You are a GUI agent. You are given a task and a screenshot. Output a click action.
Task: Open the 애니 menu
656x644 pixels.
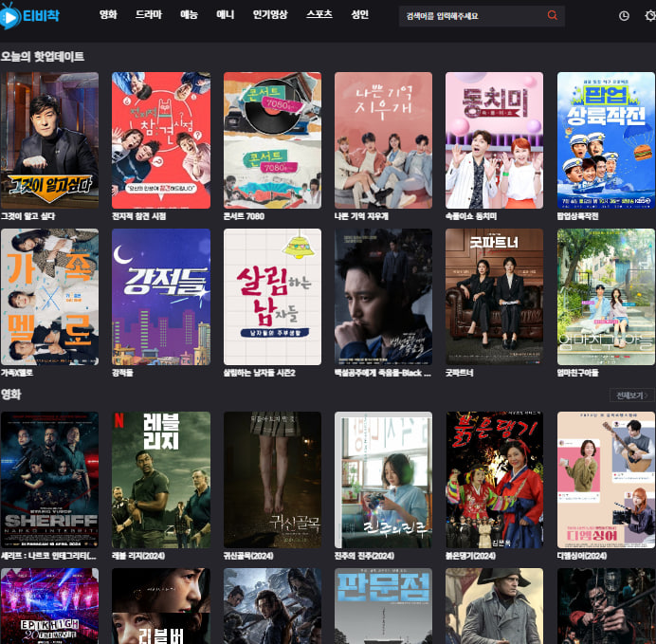pyautogui.click(x=225, y=14)
